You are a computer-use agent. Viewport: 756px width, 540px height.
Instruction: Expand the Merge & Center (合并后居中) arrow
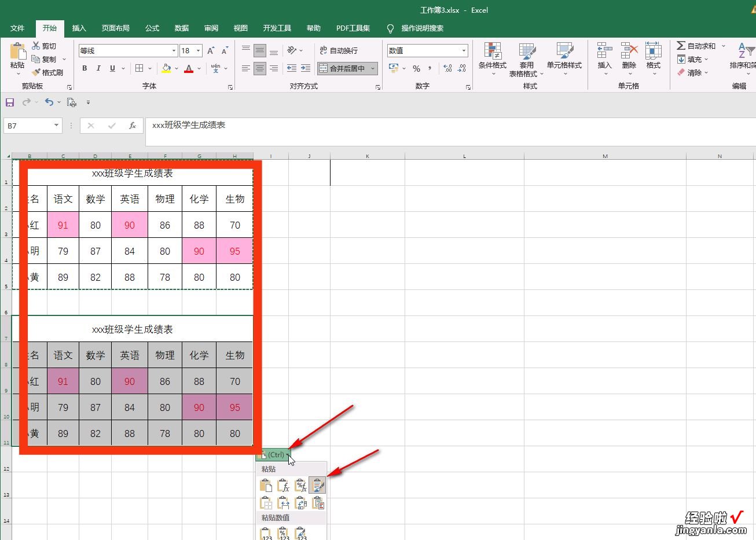(x=373, y=68)
